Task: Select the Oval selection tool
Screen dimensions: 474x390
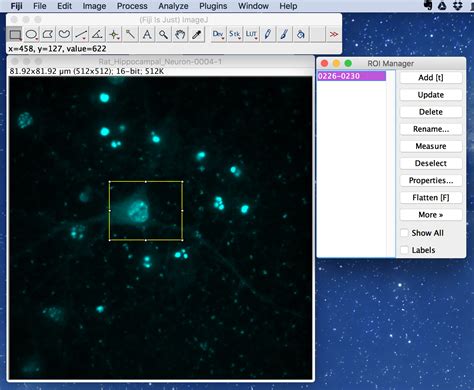Action: tap(31, 34)
